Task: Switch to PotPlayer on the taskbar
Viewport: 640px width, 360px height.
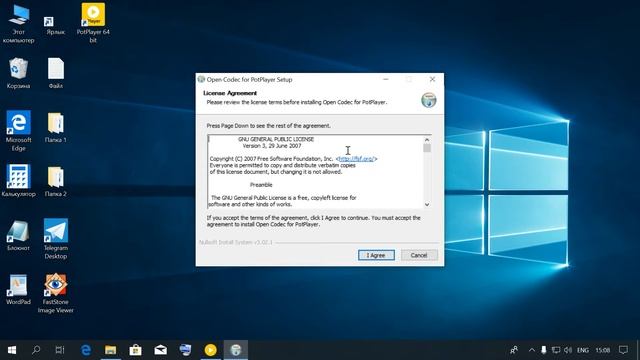Action: tap(210, 350)
